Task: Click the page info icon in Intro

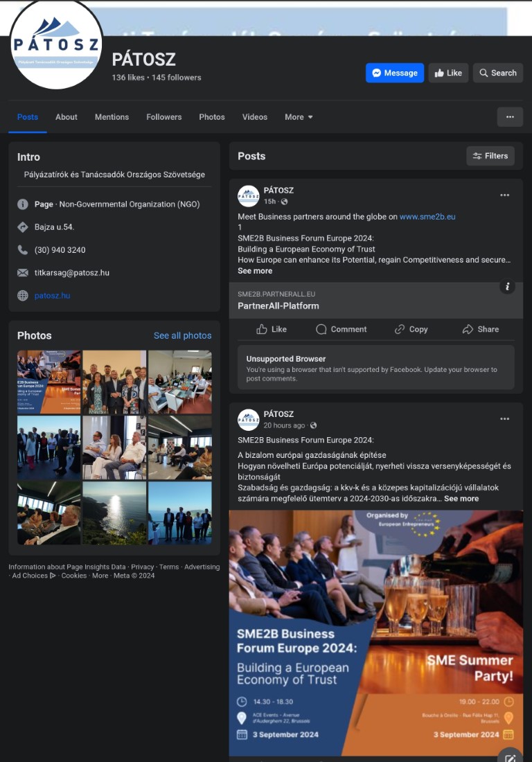Action: tap(23, 204)
